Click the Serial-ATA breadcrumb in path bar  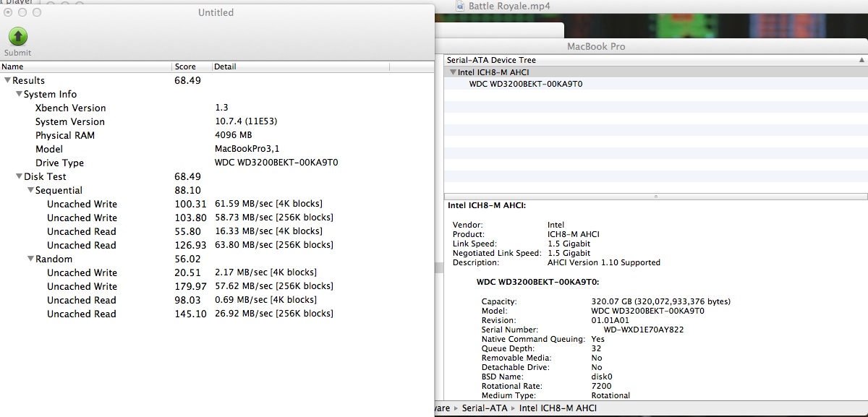(483, 409)
